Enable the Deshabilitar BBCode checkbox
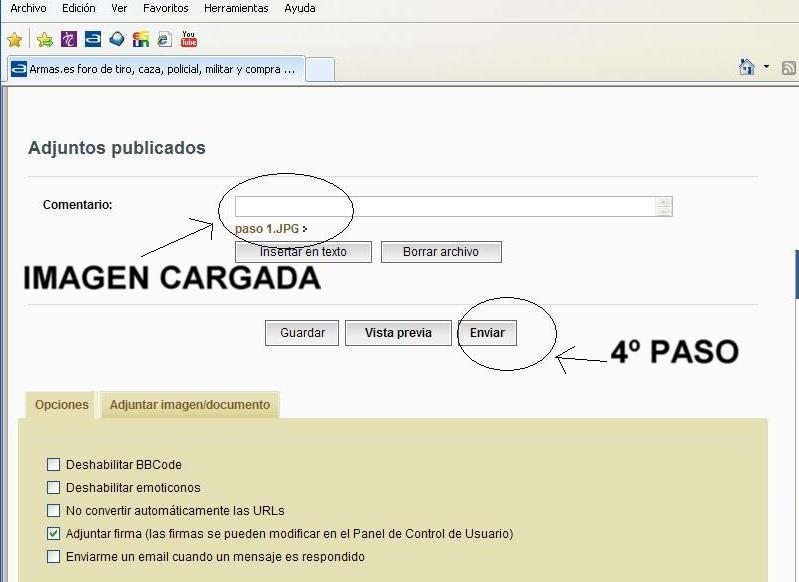Screen dimensions: 799x582 (x=54, y=465)
